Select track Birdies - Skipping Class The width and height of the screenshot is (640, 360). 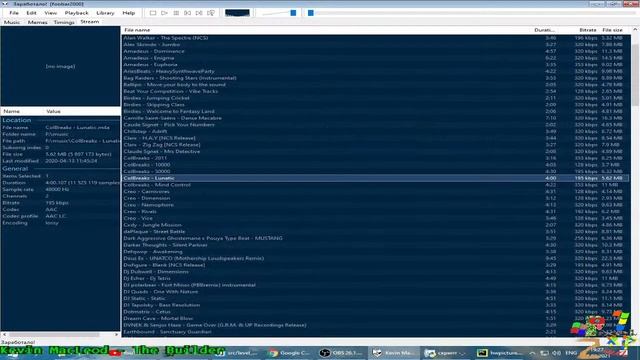[x=376, y=104]
